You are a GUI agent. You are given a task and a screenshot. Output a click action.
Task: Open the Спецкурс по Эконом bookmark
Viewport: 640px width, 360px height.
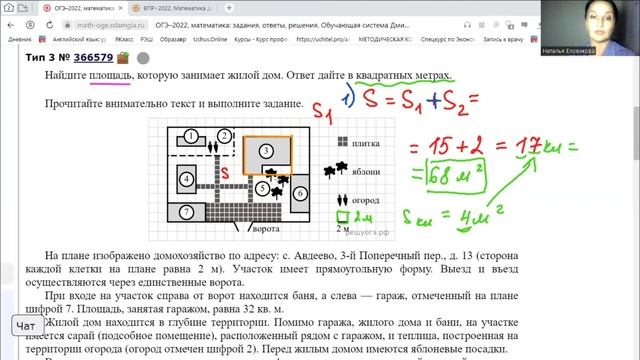click(448, 40)
